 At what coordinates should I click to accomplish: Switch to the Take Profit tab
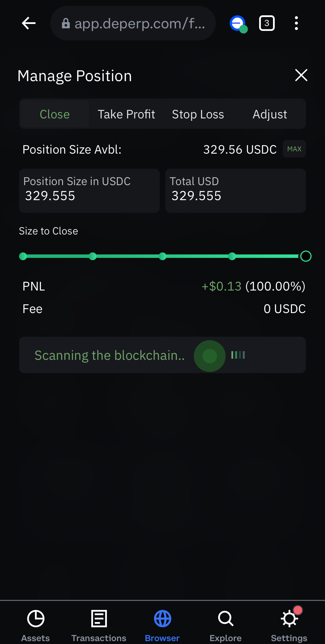click(126, 114)
